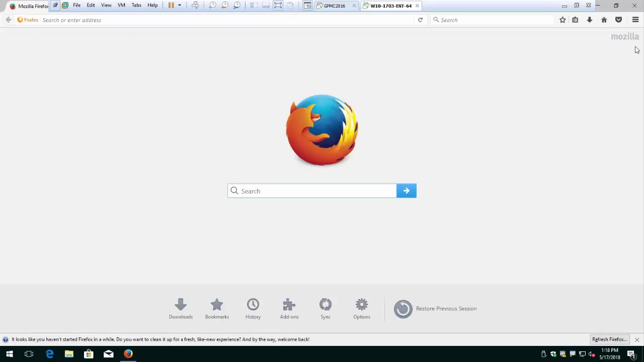Open Sync from the start page shortcuts
The height and width of the screenshot is (362, 644).
[326, 309]
